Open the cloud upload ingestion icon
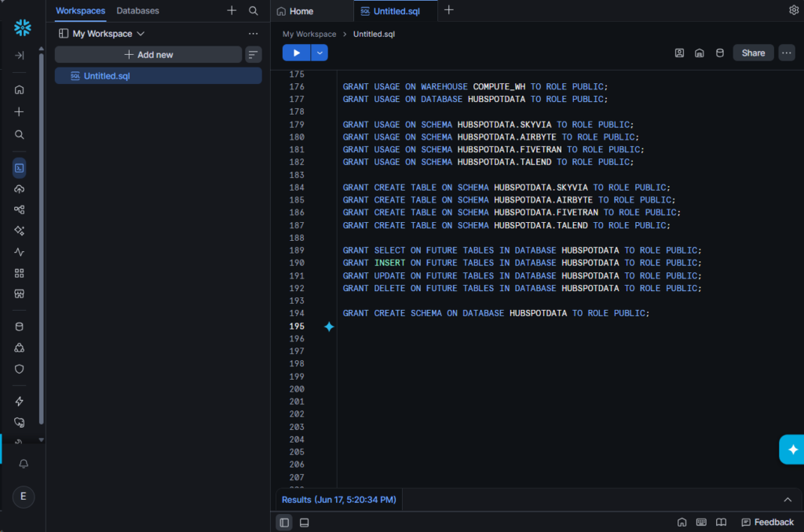 click(20, 189)
